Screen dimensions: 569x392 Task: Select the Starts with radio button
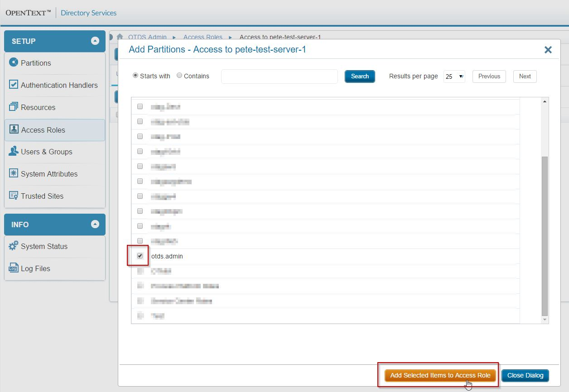click(135, 76)
